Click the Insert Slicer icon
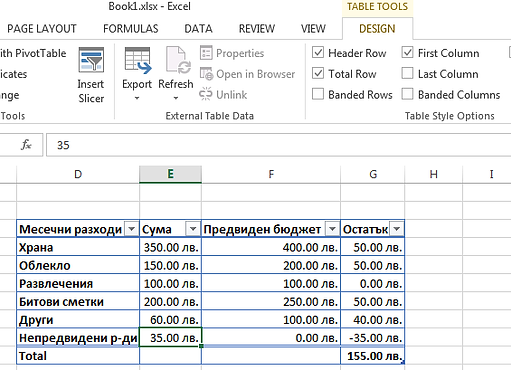511x370 pixels. (91, 60)
